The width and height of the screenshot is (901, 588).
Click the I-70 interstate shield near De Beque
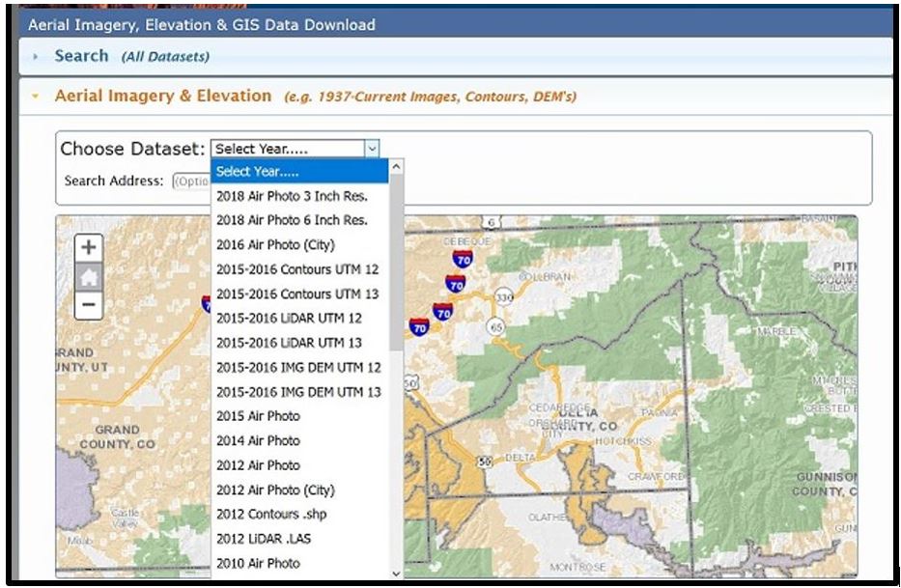click(463, 257)
